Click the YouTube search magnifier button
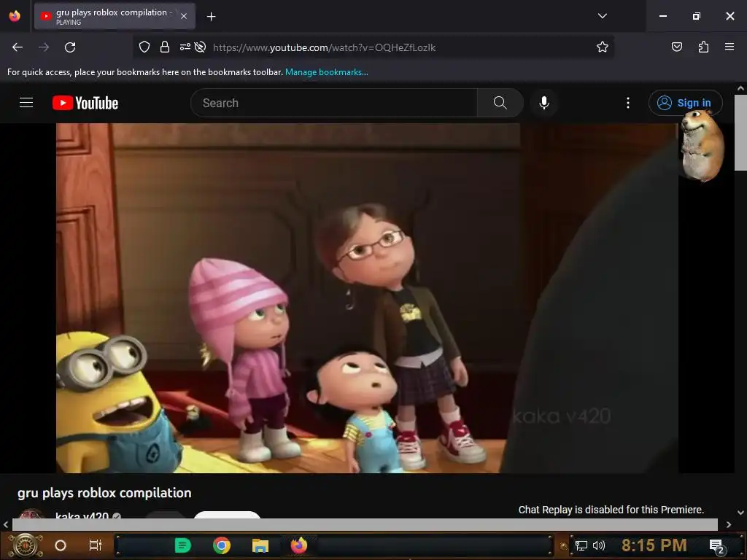The image size is (747, 560). click(x=500, y=103)
